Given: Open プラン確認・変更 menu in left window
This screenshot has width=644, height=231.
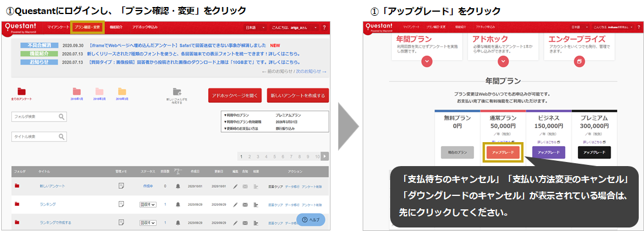Looking at the screenshot, I should [87, 27].
